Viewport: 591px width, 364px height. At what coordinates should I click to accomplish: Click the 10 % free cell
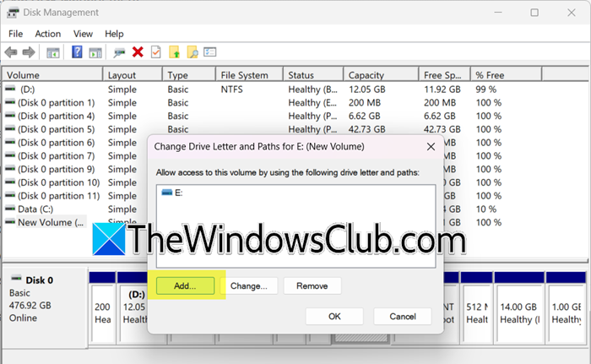(486, 209)
